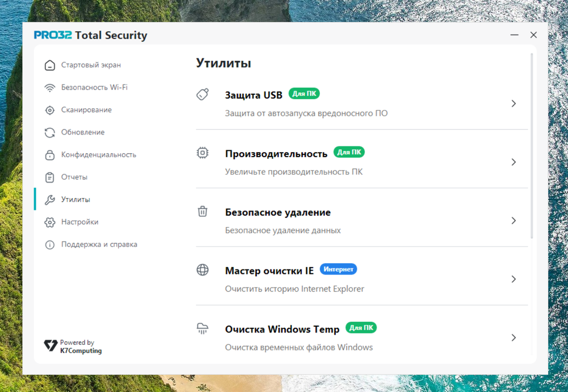The height and width of the screenshot is (392, 568).
Task: Click the padlock icon beside Конфиденциальность
Action: tap(49, 155)
